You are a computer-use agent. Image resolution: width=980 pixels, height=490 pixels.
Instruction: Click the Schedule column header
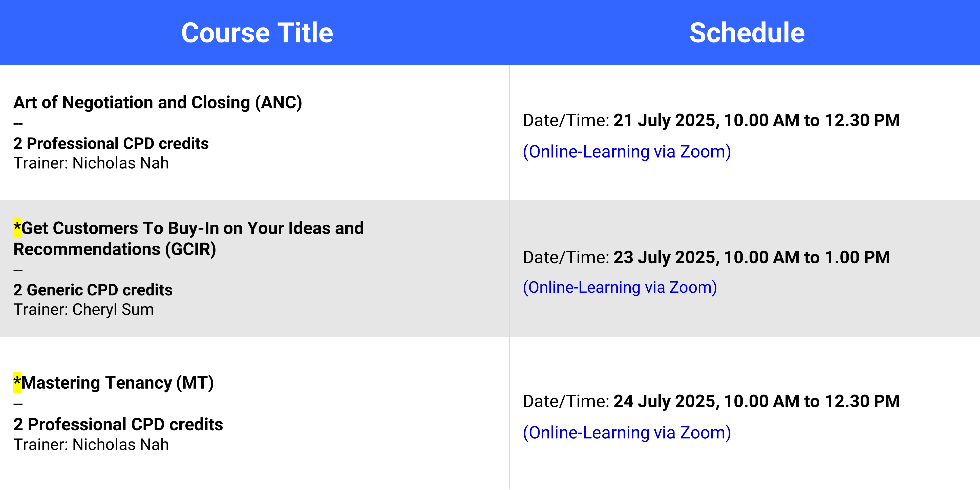747,33
